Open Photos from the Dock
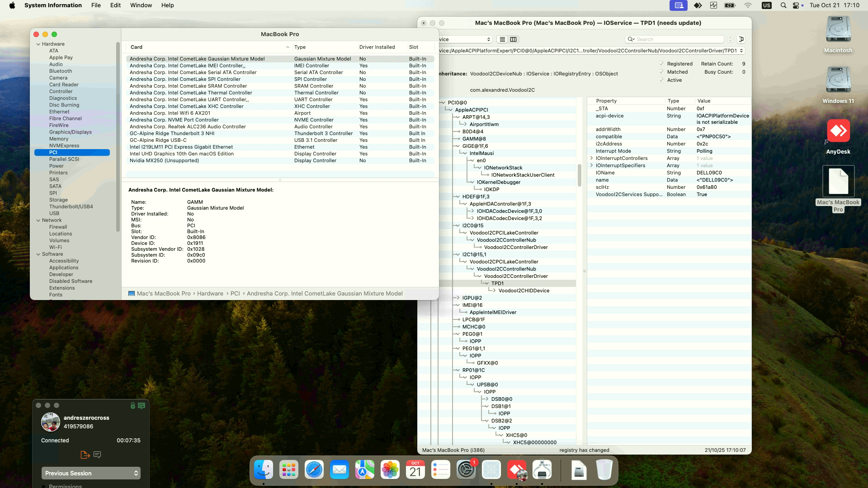 [390, 470]
